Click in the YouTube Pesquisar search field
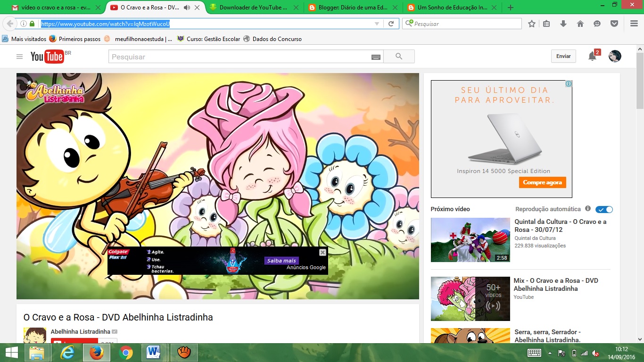 tap(239, 57)
